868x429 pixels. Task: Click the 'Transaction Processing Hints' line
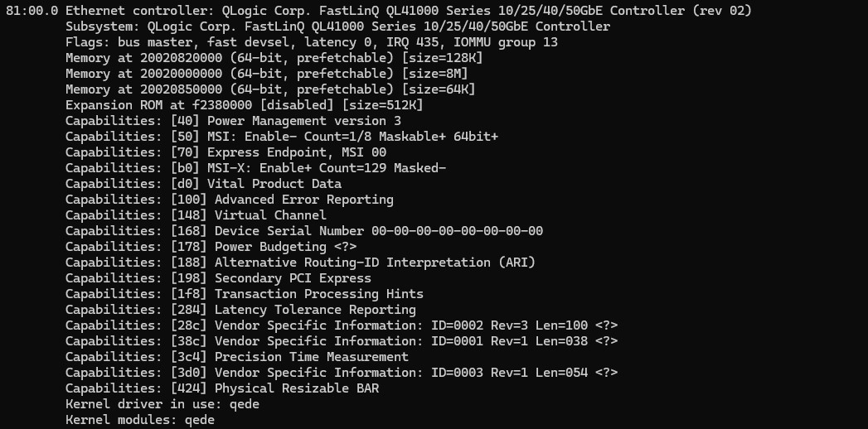(244, 294)
